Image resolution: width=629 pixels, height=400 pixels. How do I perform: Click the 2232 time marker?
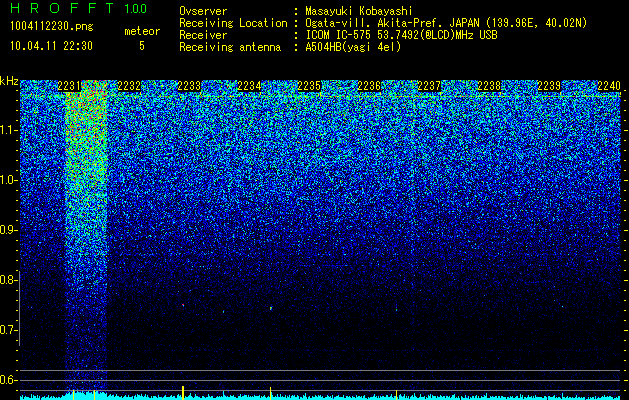(x=129, y=86)
